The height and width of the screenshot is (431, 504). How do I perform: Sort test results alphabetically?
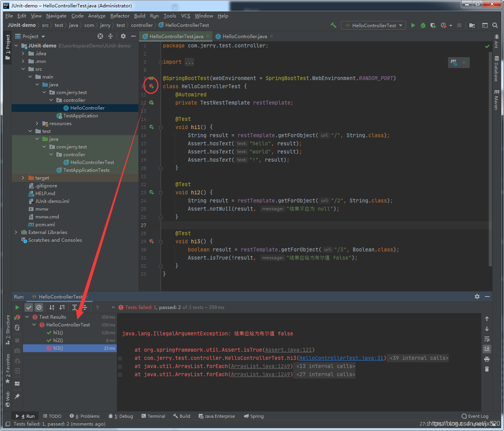(52, 307)
